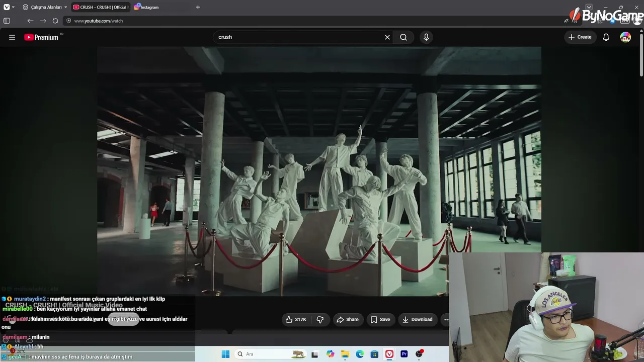
Task: Click the taskbar search box labeled Ara
Action: 270,354
